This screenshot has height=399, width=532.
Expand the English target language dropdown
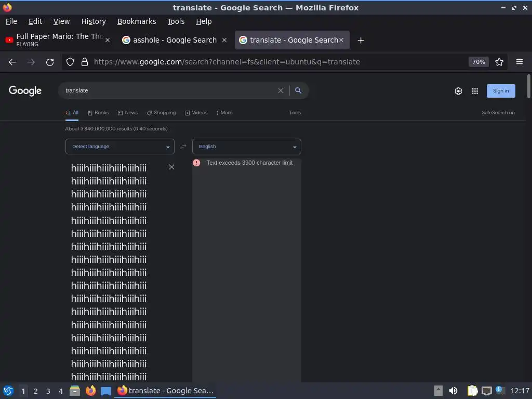pos(247,147)
